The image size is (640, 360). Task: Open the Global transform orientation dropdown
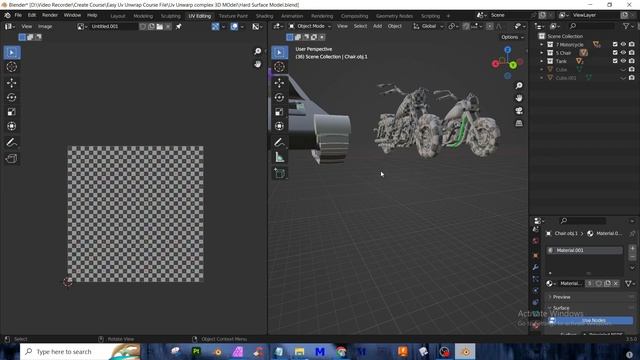[428, 27]
